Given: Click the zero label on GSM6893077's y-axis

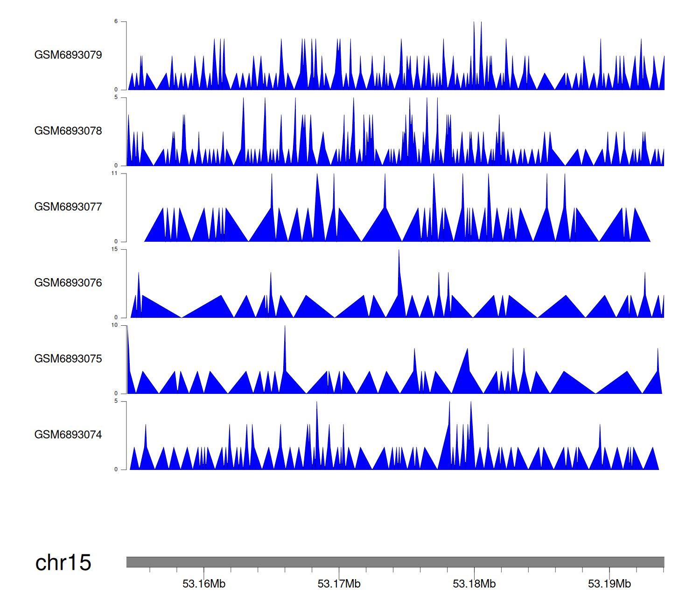Looking at the screenshot, I should pos(116,241).
